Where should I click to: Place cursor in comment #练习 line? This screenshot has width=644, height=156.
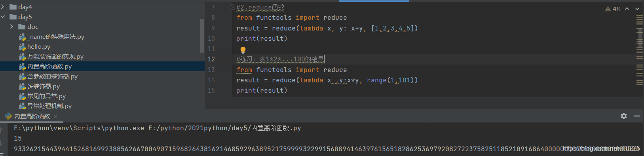click(280, 59)
